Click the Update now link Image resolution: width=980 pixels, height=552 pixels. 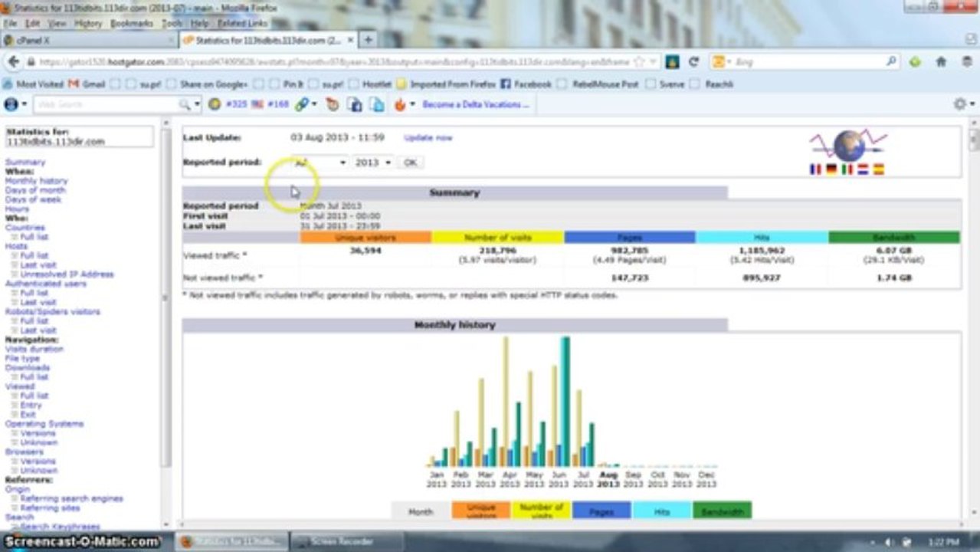[x=428, y=138]
